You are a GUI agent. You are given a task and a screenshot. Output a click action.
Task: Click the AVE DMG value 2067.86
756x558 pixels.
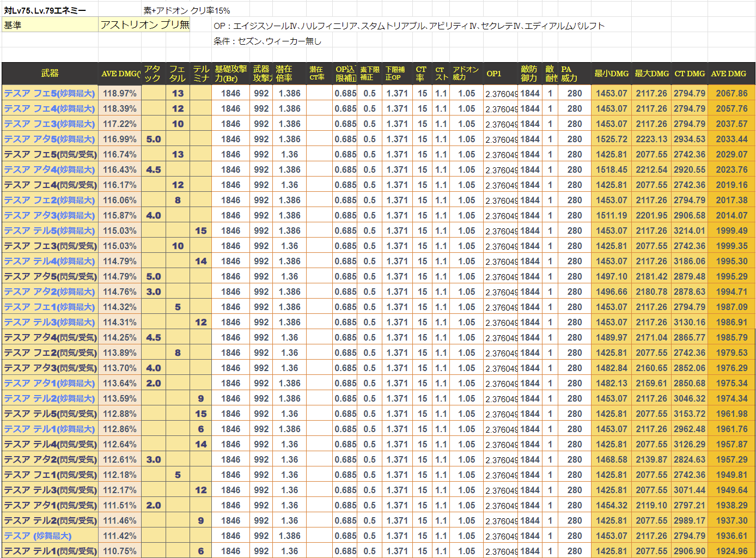pyautogui.click(x=731, y=93)
